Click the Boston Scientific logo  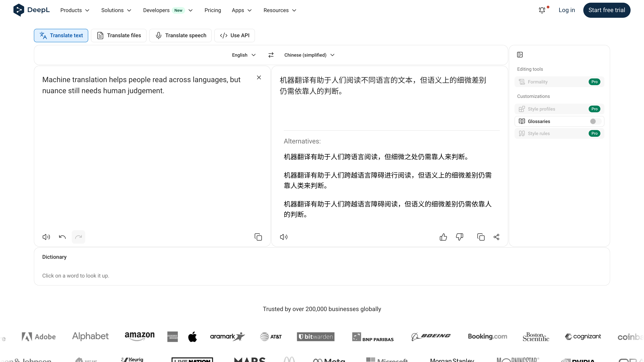point(536,337)
